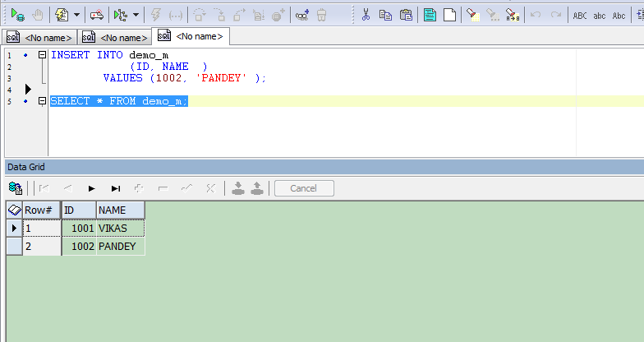This screenshot has width=644, height=342.
Task: Switch to the first <No name> SQL tab
Action: click(x=40, y=38)
